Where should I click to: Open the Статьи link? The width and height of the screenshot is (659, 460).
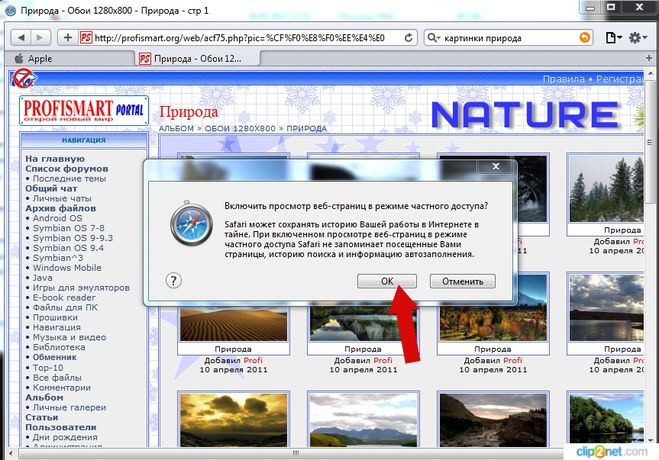(x=42, y=418)
